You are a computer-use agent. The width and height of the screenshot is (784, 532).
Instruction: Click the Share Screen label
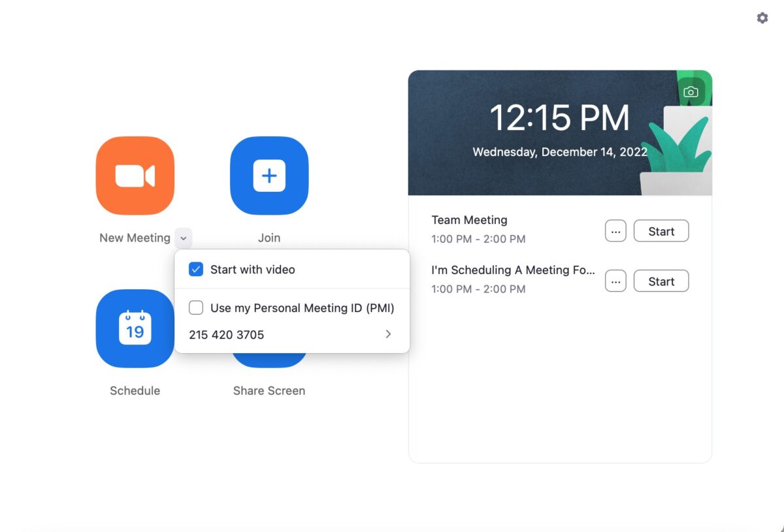(269, 391)
